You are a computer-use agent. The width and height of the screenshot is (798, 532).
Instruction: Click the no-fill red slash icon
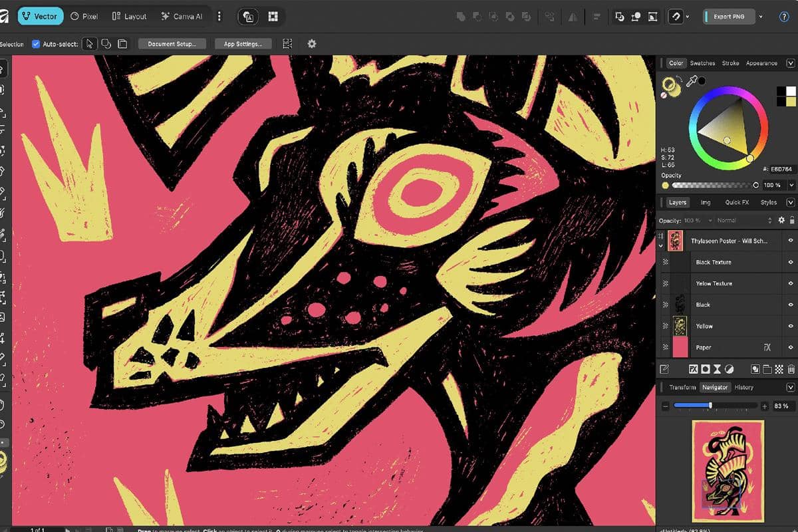tap(664, 96)
